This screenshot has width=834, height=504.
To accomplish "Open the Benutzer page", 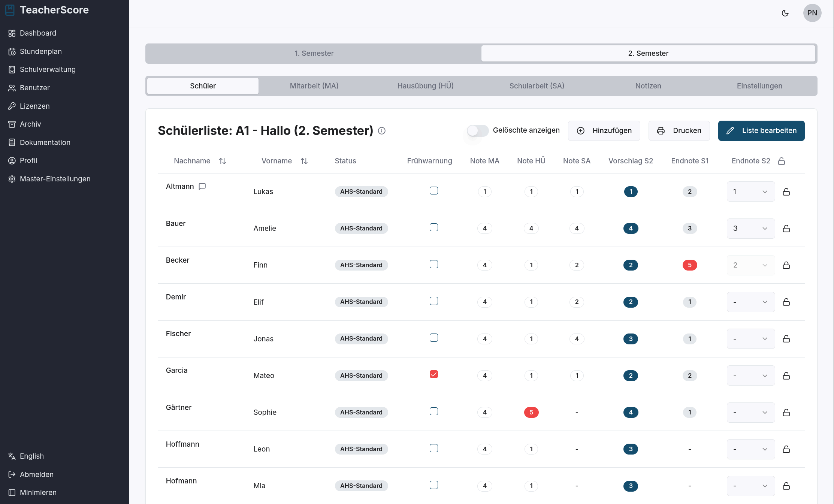I will click(29, 88).
